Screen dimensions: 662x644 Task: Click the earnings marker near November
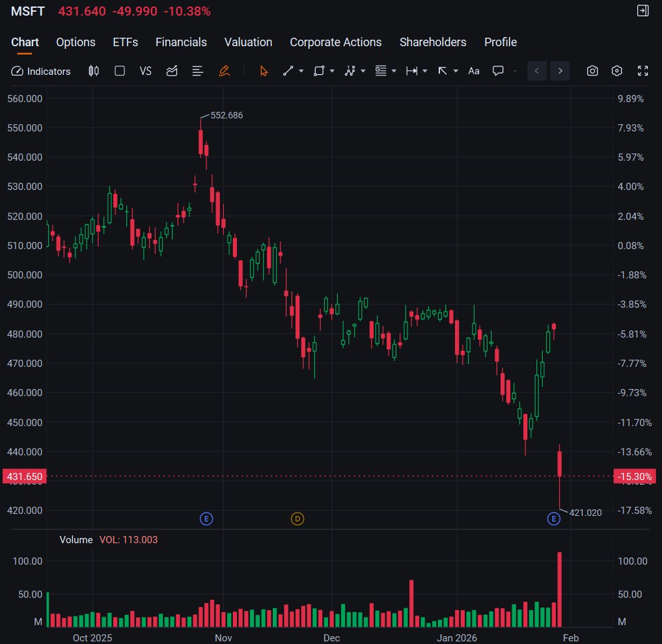click(206, 518)
